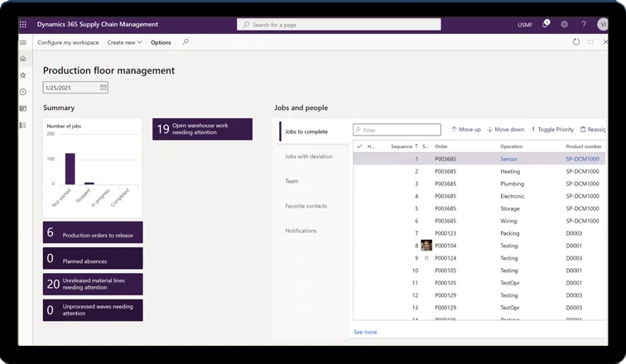This screenshot has width=626, height=364.
Task: Expand the navigation pane hamburger menu
Action: pos(23,42)
